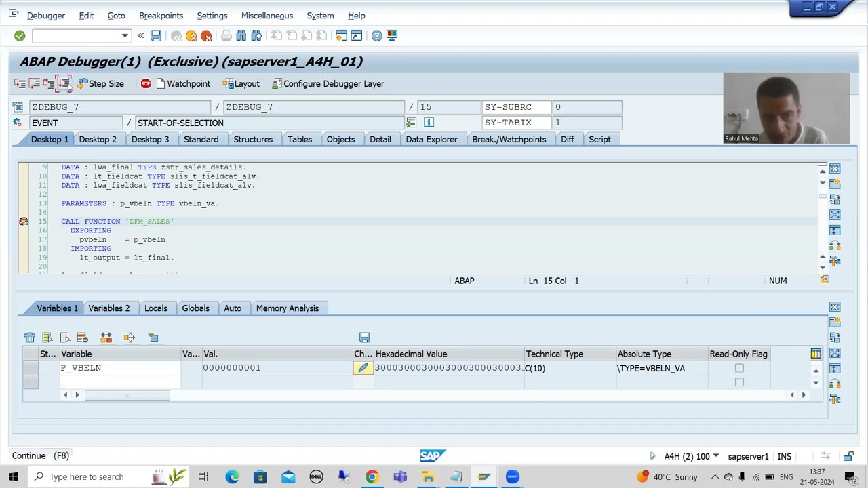Screen dimensions: 868x488
Task: Toggle the Read-Only Flag checkbox for P_VBELN
Action: [x=739, y=368]
